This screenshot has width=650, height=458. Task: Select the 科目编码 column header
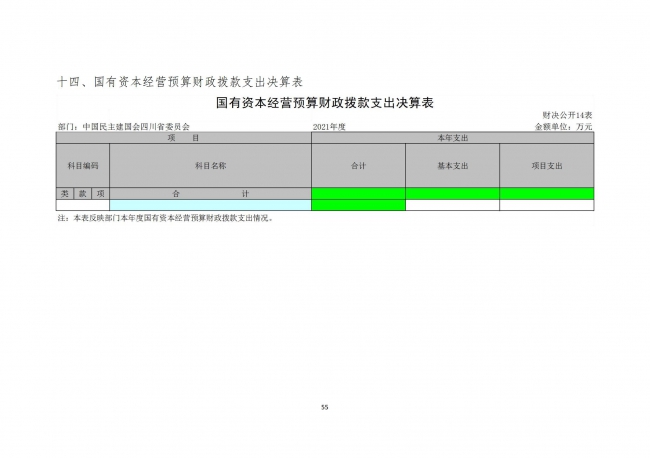click(x=82, y=165)
